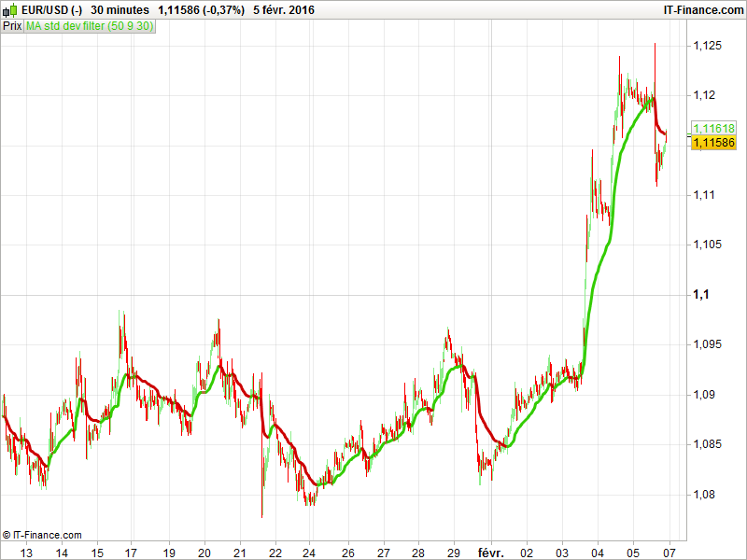The image size is (747, 560).
Task: Click the green price label 1,11618
Action: click(715, 128)
